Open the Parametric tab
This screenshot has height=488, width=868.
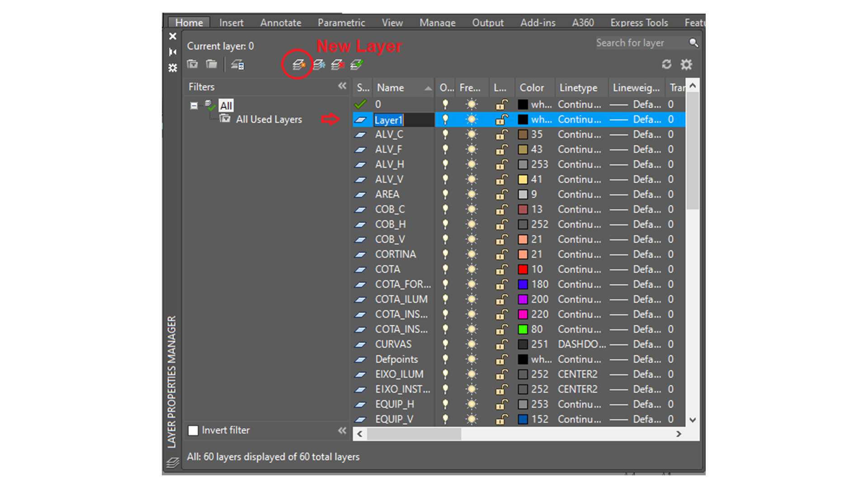[x=341, y=23]
